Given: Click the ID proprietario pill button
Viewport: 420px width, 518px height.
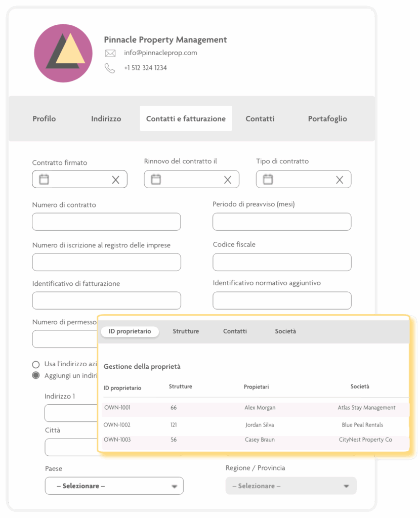Looking at the screenshot, I should [x=130, y=331].
